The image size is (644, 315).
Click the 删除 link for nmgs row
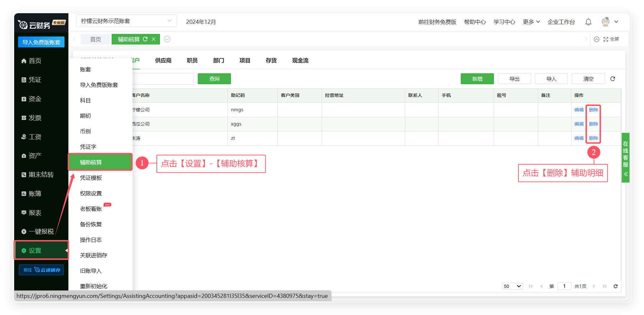(593, 110)
